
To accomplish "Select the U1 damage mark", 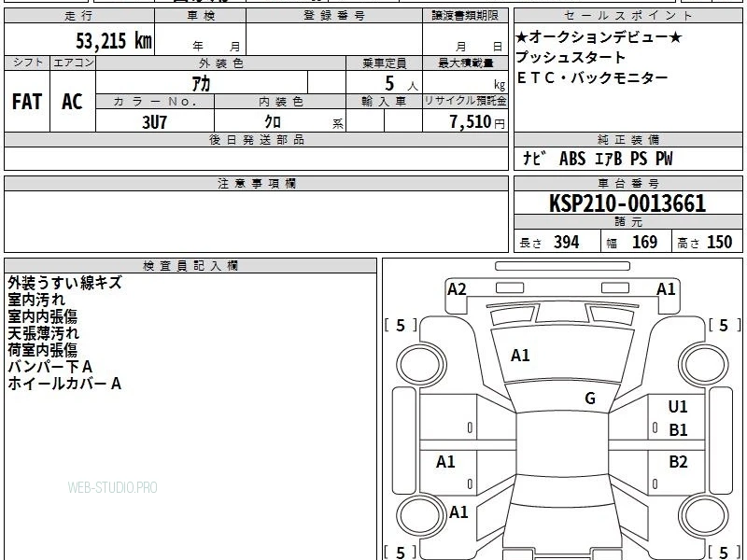I will pos(678,407).
